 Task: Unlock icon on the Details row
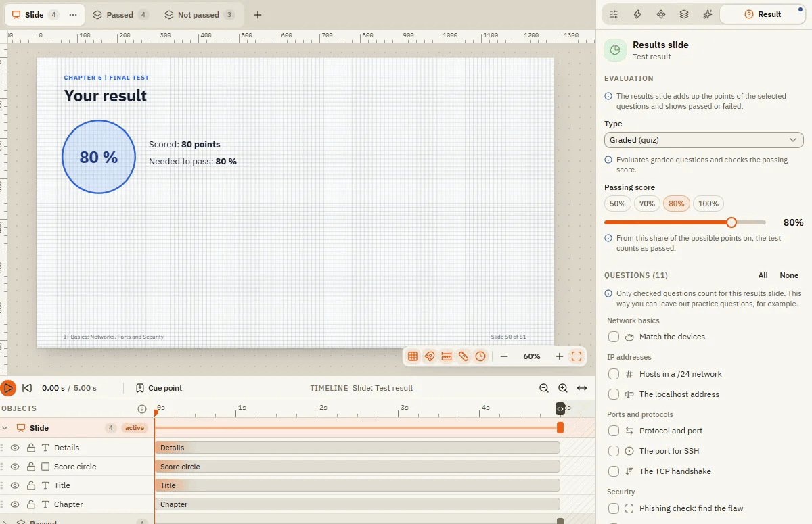31,448
